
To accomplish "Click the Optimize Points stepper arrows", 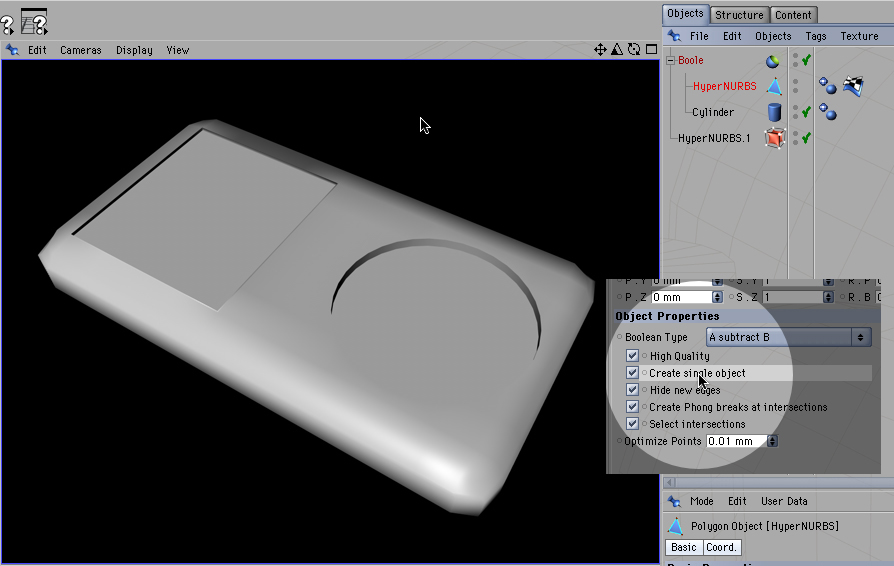I will click(x=773, y=441).
